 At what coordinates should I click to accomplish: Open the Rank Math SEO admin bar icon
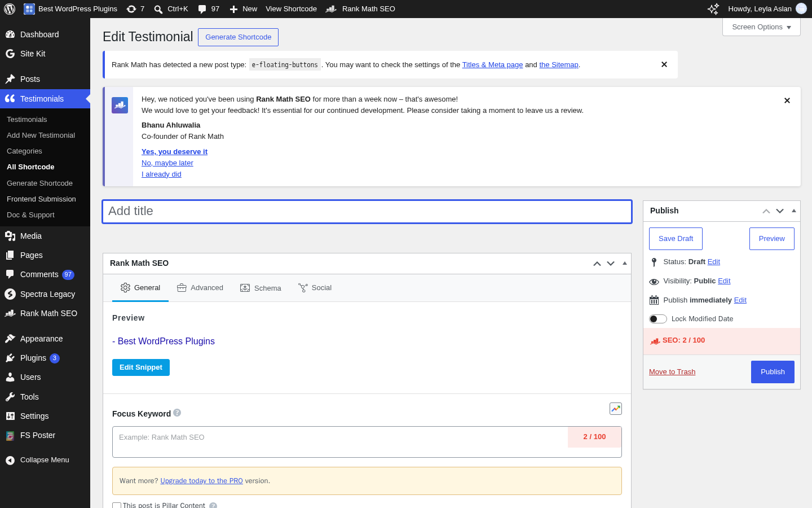click(332, 9)
